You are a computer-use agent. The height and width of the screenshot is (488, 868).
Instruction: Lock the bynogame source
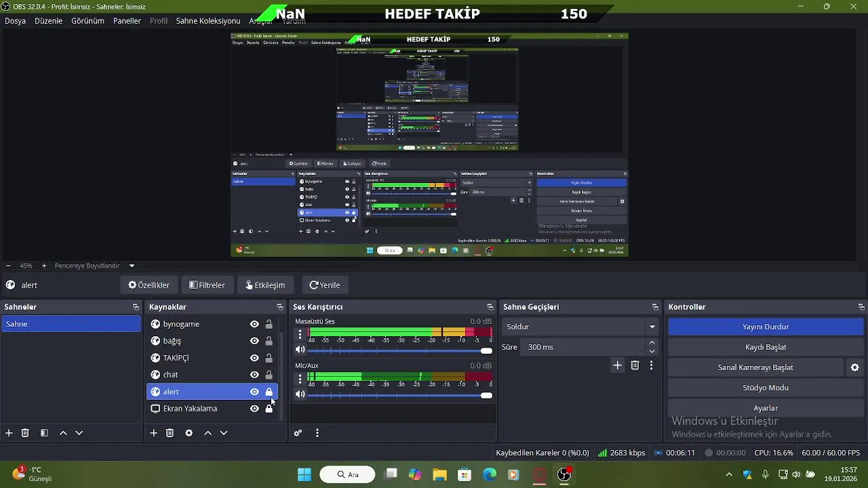pyautogui.click(x=269, y=324)
